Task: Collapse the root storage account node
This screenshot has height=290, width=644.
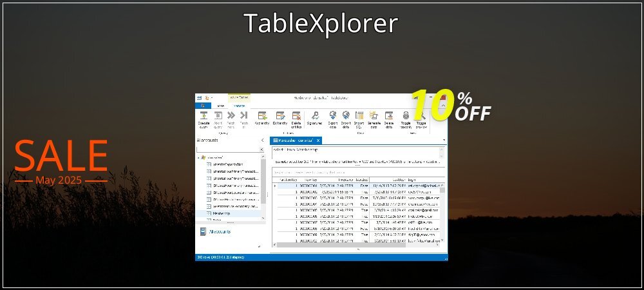Action: (x=199, y=157)
